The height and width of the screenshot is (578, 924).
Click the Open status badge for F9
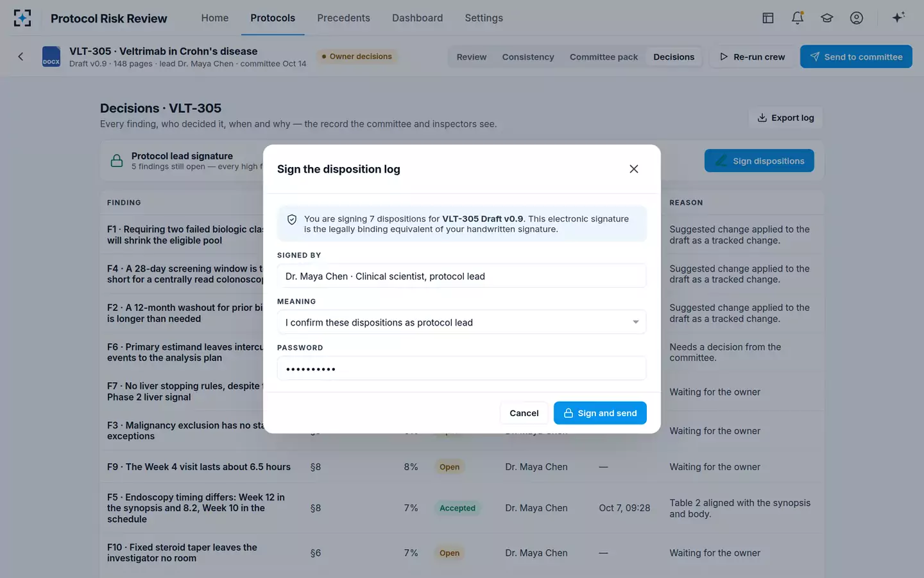click(x=449, y=467)
